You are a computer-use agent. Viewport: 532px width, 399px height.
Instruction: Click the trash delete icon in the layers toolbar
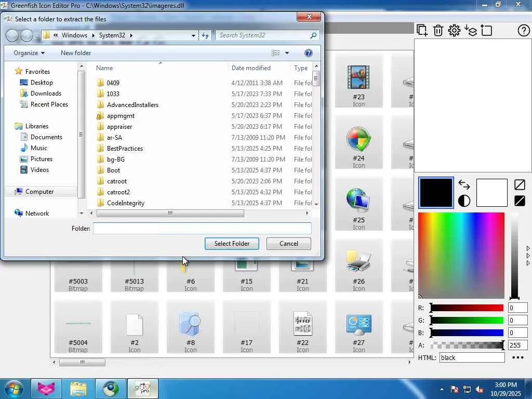(438, 31)
